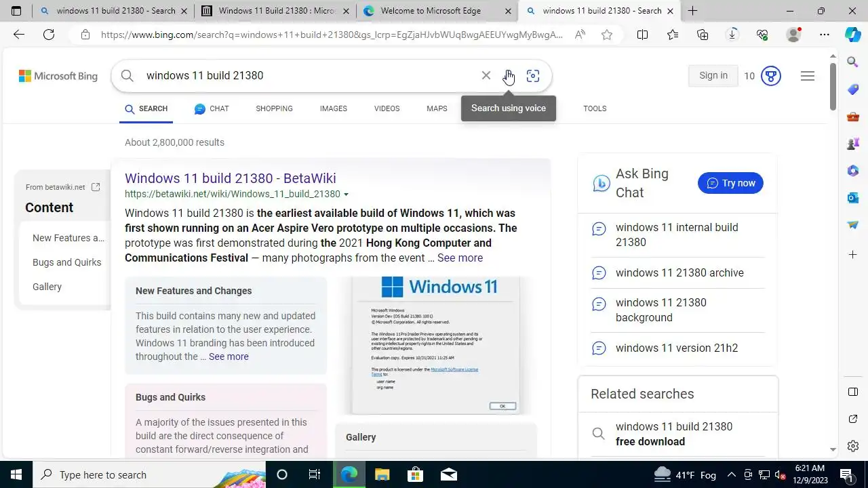Screen dimensions: 868x488
Task: Open Windows 11 build 21380 - BetaWiki result
Action: click(231, 178)
